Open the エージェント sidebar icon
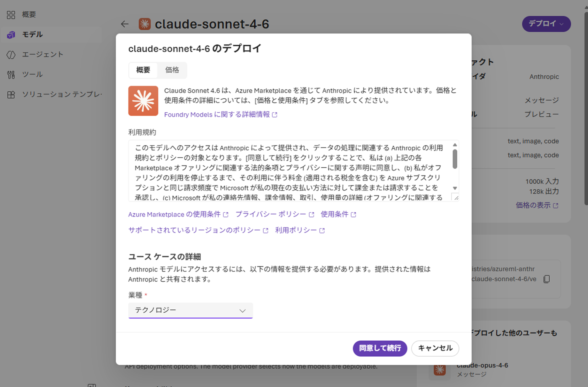 (11, 55)
